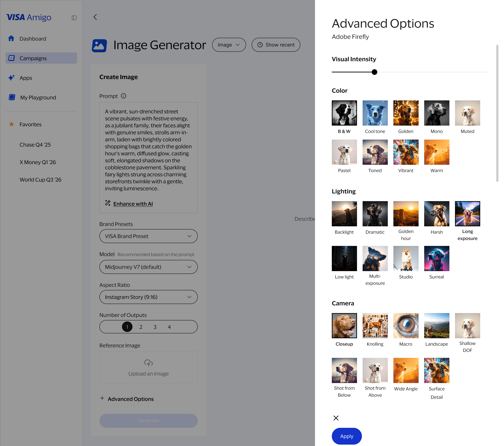Select the Vibrant color style

406,152
